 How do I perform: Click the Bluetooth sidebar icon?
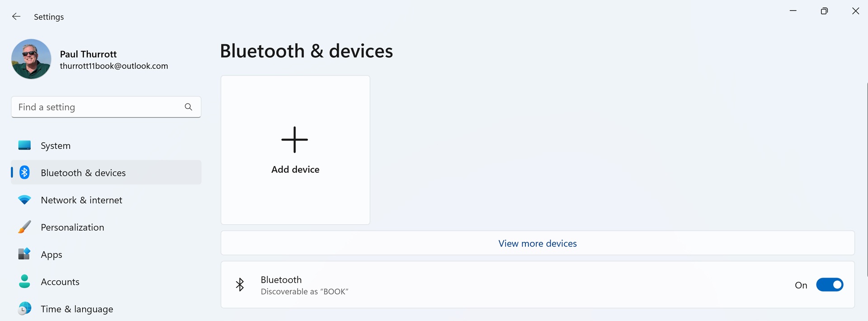click(x=24, y=172)
